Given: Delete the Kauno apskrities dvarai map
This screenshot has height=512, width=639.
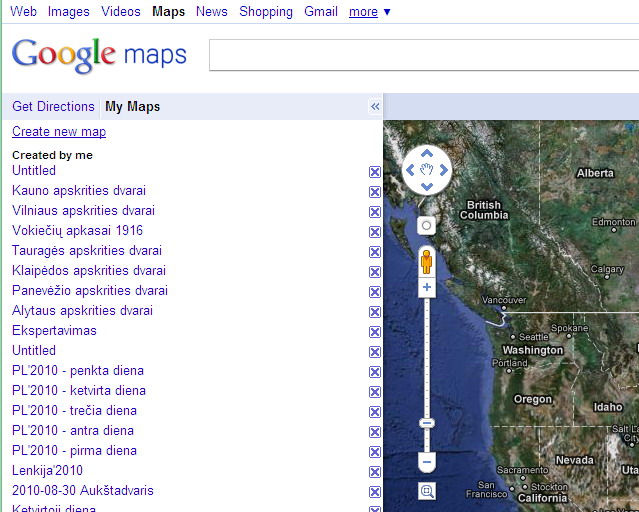Looking at the screenshot, I should click(375, 192).
